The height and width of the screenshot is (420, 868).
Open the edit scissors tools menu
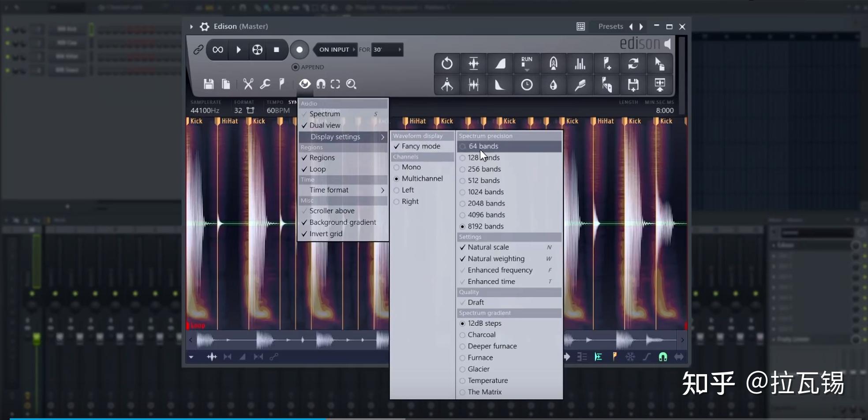(248, 84)
